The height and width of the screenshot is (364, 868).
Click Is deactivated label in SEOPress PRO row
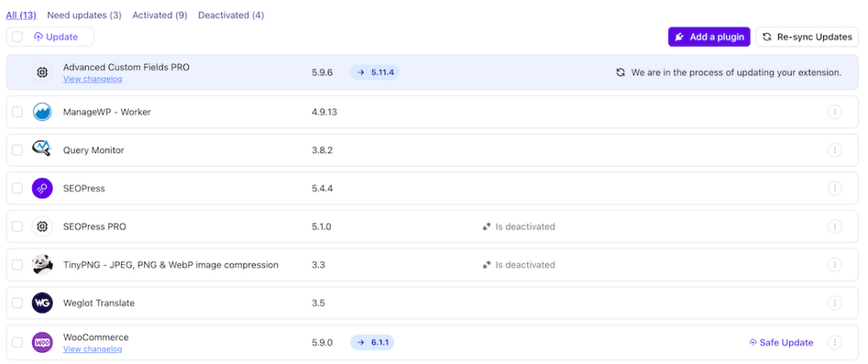tap(526, 226)
